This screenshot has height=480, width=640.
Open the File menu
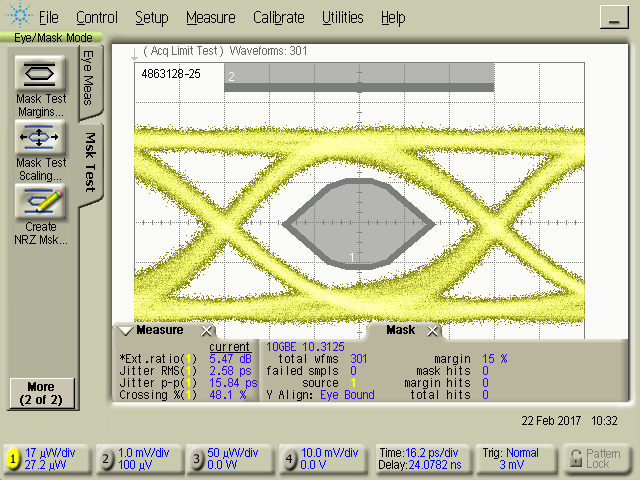[48, 17]
